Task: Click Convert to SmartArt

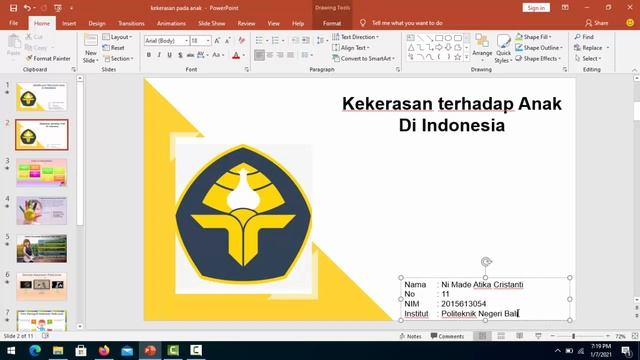Action: tap(364, 58)
